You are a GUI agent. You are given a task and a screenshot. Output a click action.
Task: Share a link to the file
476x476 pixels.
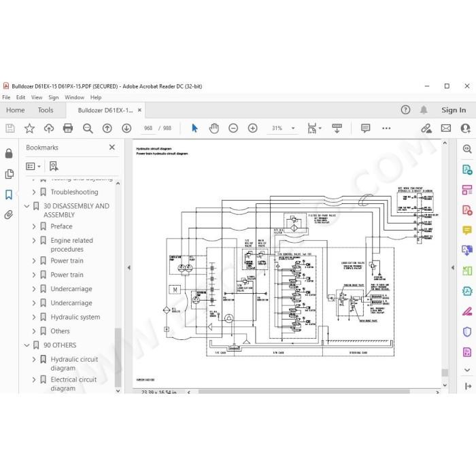pyautogui.click(x=426, y=129)
